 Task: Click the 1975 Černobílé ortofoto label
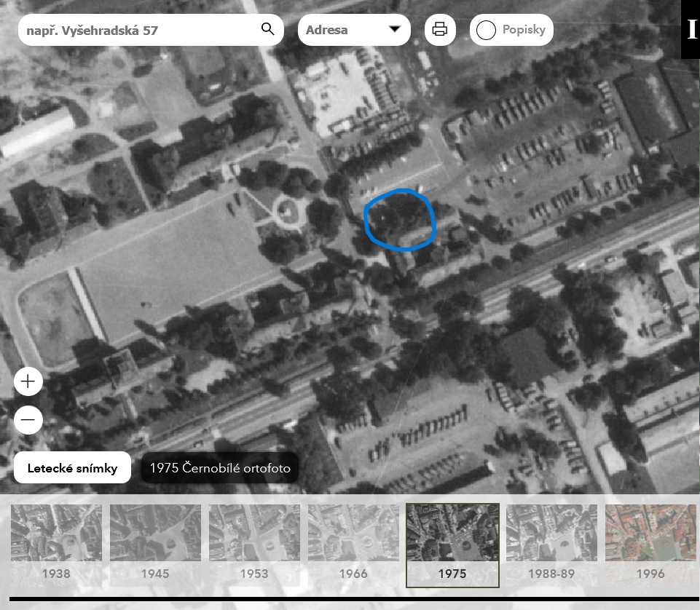(x=220, y=467)
